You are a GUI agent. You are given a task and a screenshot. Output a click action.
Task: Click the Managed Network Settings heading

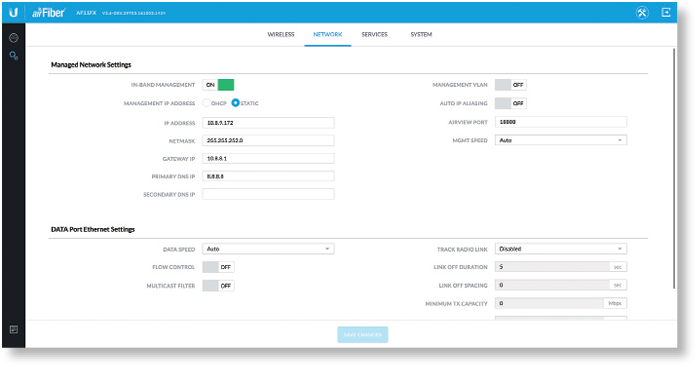point(91,65)
